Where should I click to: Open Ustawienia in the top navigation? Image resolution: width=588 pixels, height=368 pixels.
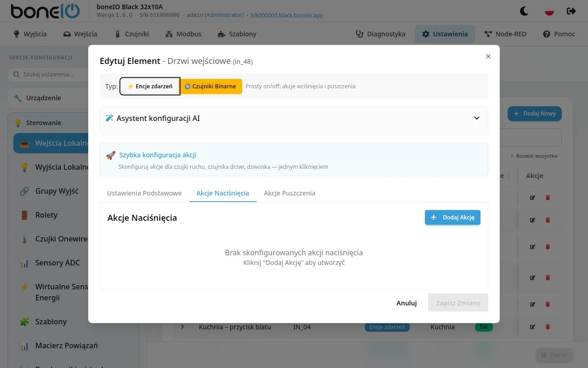[445, 34]
